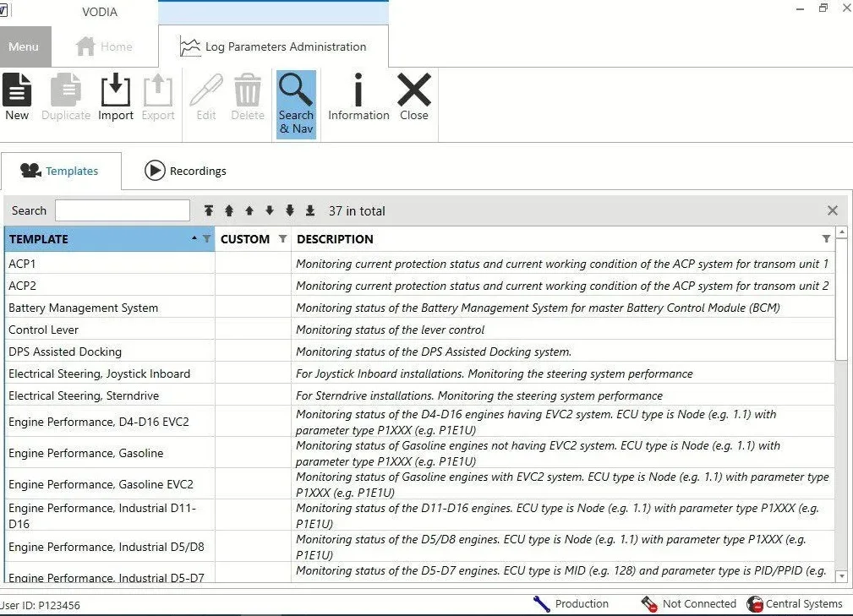Click inside the Search text field
The width and height of the screenshot is (853, 616).
[123, 210]
